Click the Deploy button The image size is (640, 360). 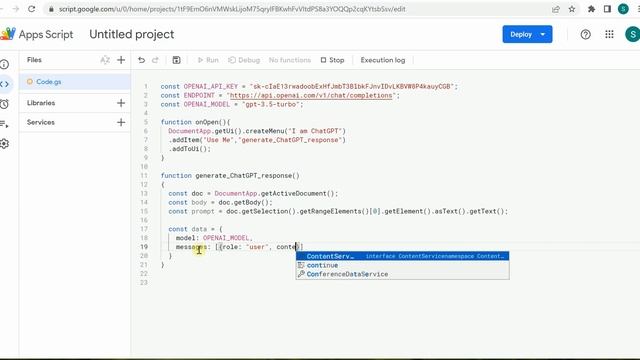[521, 35]
